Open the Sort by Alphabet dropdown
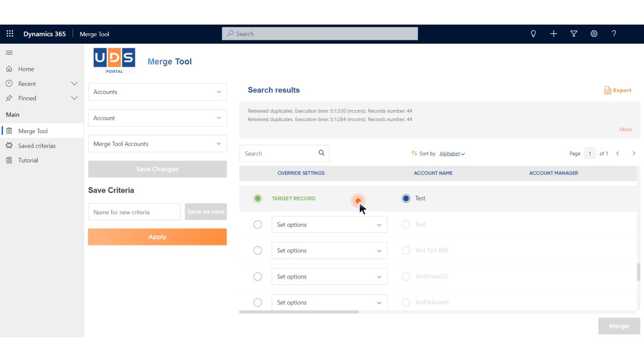Image resolution: width=644 pixels, height=362 pixels. (x=452, y=154)
